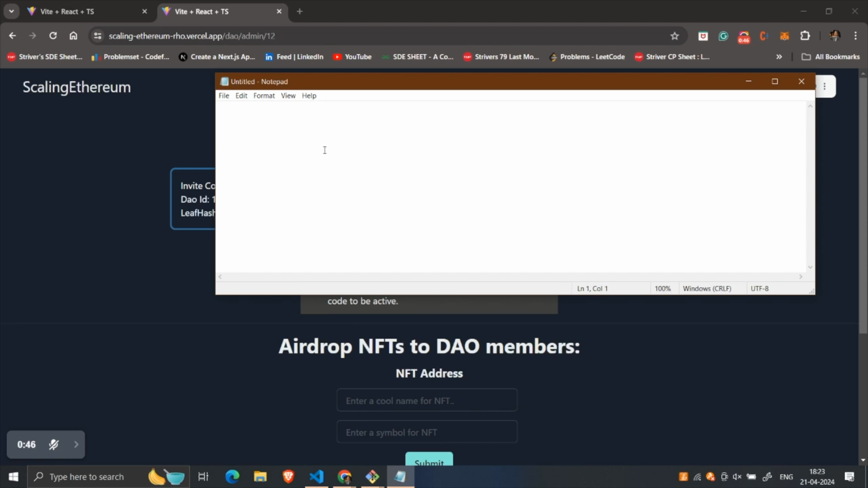868x488 pixels.
Task: Open Feed | LinkedIn bookmark
Action: coord(294,57)
